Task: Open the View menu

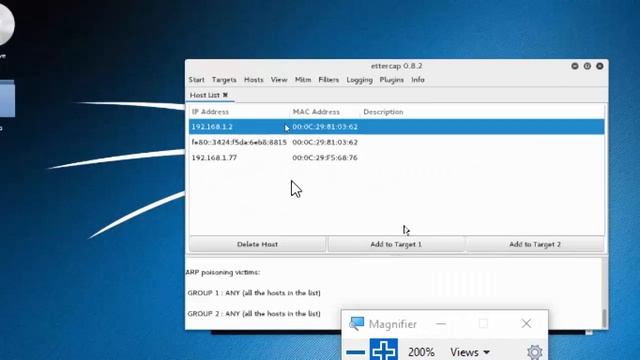Action: 279,80
